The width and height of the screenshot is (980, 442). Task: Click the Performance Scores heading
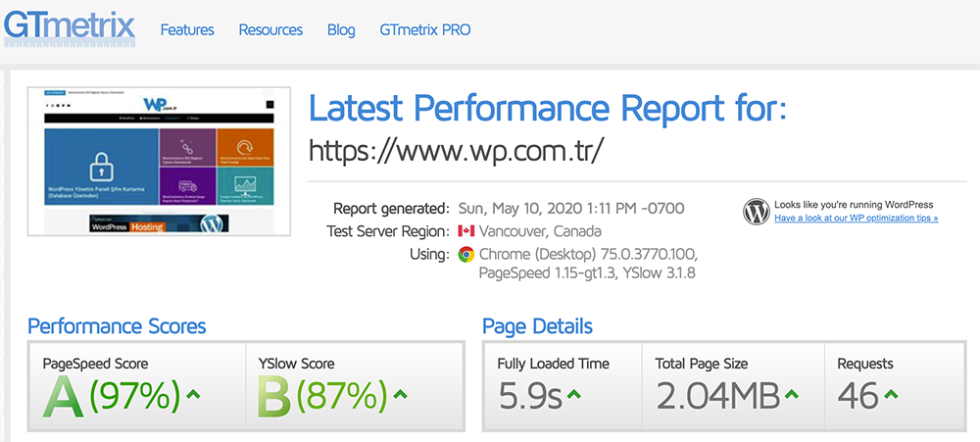pyautogui.click(x=117, y=325)
